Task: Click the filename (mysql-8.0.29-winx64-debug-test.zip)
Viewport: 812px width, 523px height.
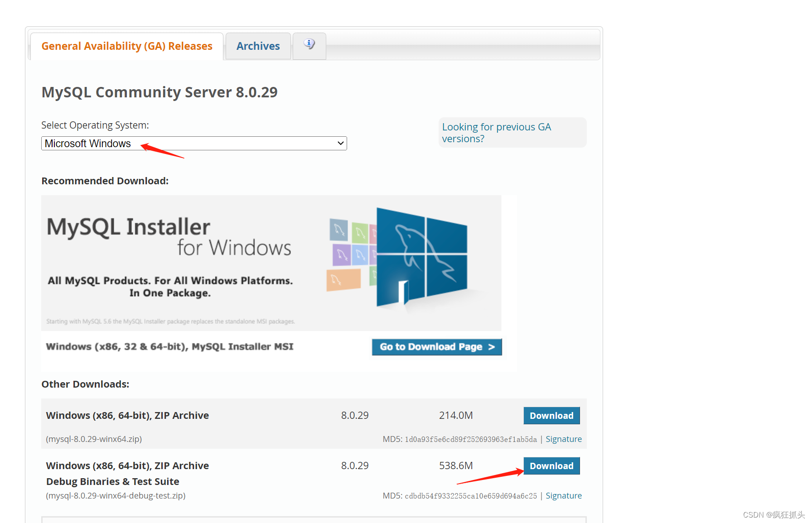Action: coord(116,496)
